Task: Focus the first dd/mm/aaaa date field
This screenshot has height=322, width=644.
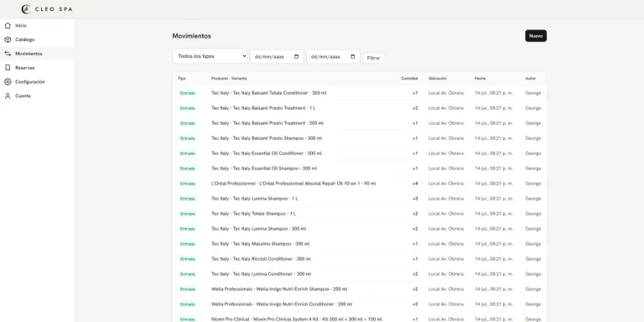Action: click(x=277, y=57)
